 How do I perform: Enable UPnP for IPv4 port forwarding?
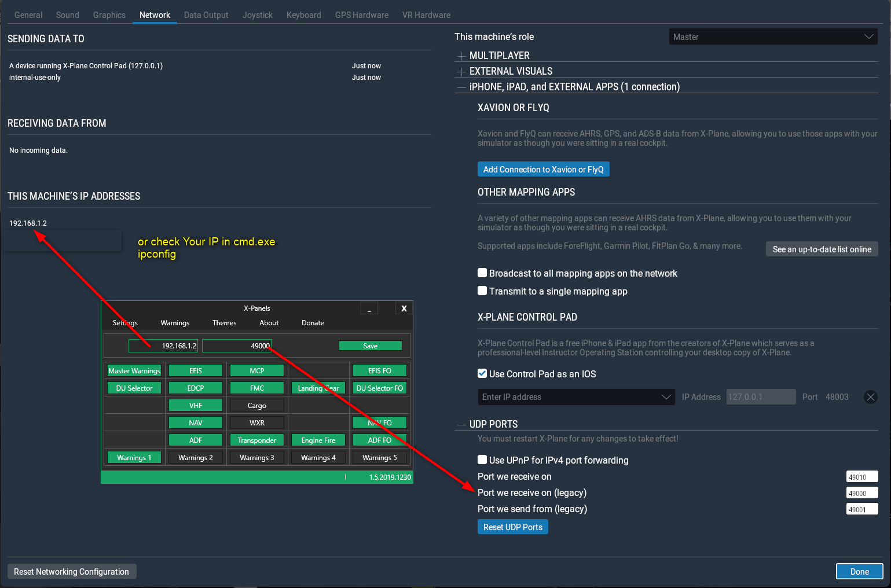pyautogui.click(x=482, y=460)
